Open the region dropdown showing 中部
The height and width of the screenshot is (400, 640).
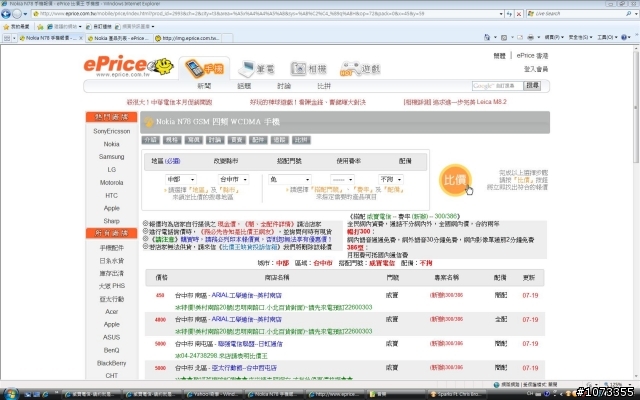click(x=180, y=179)
